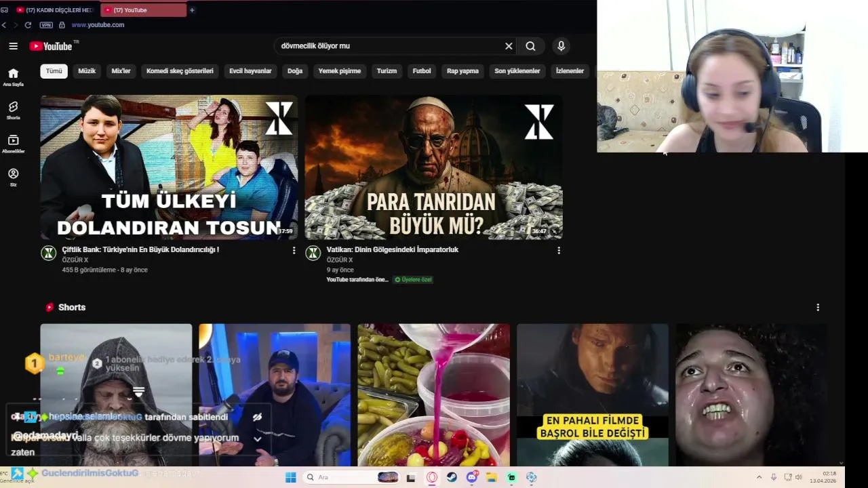
Task: Click the browser address bar URL
Action: pyautogui.click(x=98, y=25)
